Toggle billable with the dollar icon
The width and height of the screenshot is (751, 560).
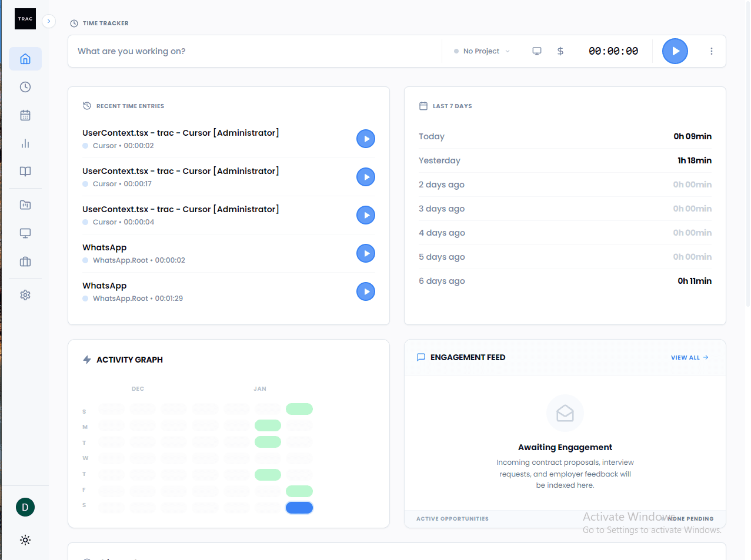(x=560, y=51)
